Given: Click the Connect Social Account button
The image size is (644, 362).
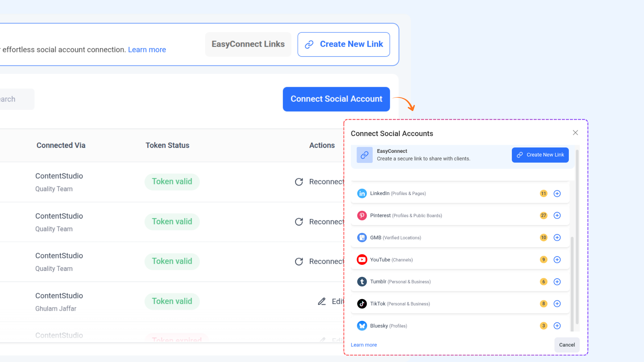Looking at the screenshot, I should [336, 99].
